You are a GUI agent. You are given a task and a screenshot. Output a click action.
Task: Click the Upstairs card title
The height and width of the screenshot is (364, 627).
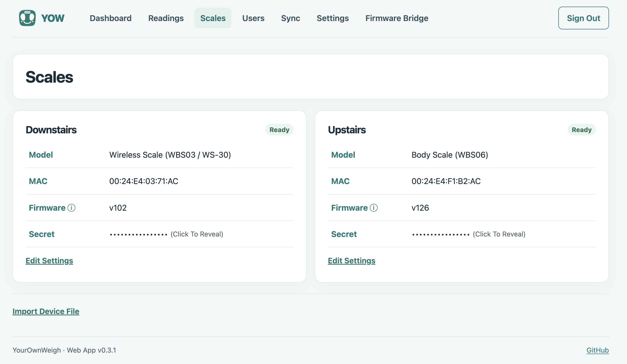[x=347, y=130]
